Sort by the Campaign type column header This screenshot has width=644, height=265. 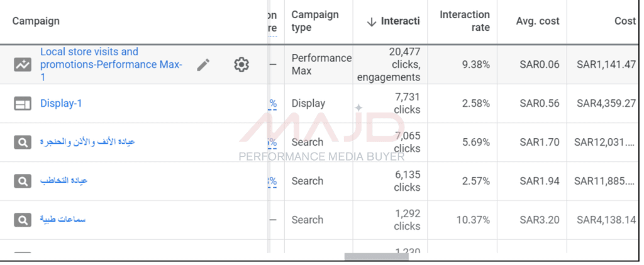[315, 21]
